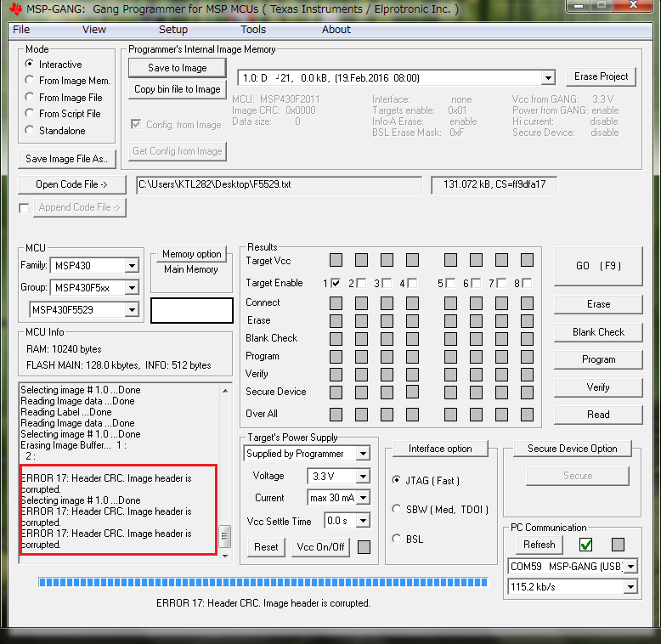Expand 115.2 kb/s baud rate dropdown
This screenshot has height=644, width=661.
(630, 587)
